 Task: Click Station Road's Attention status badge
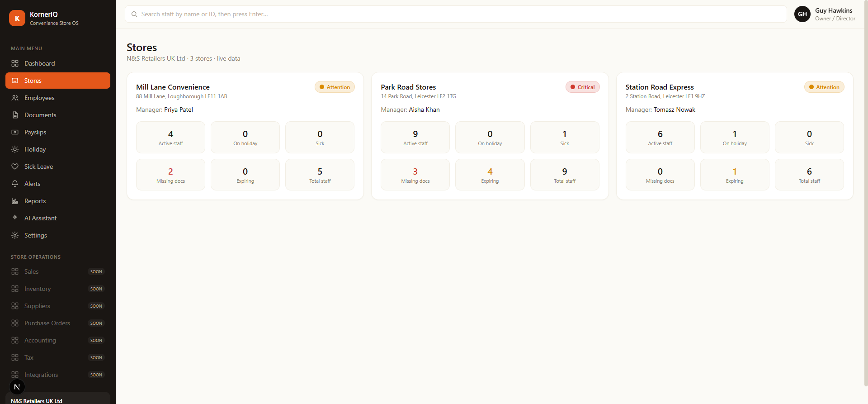pos(824,87)
